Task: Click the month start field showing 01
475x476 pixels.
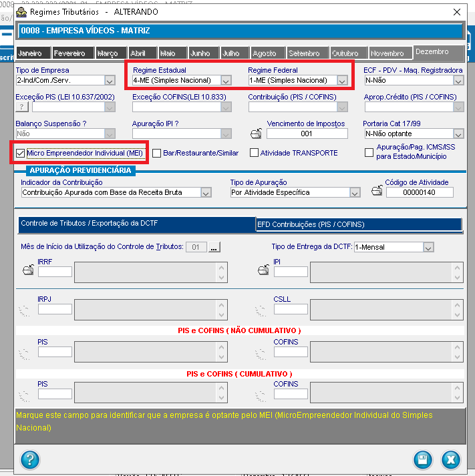Action: [x=196, y=247]
